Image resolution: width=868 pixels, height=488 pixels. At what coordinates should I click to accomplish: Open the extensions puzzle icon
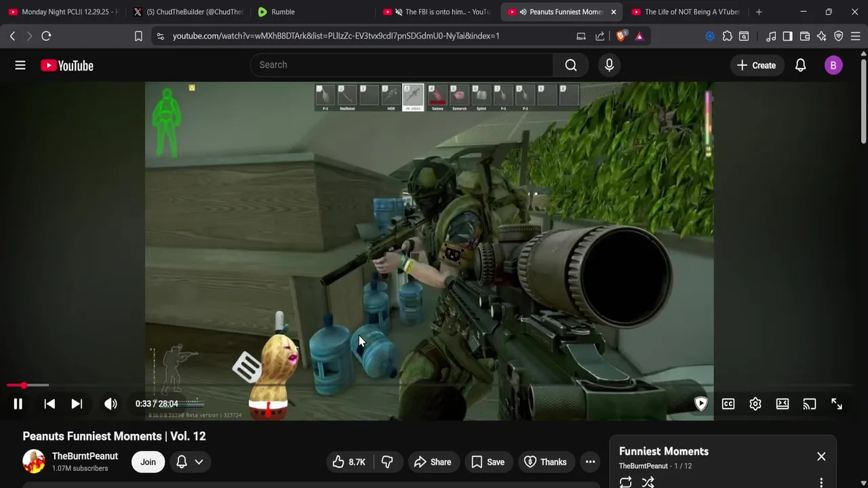click(x=728, y=36)
